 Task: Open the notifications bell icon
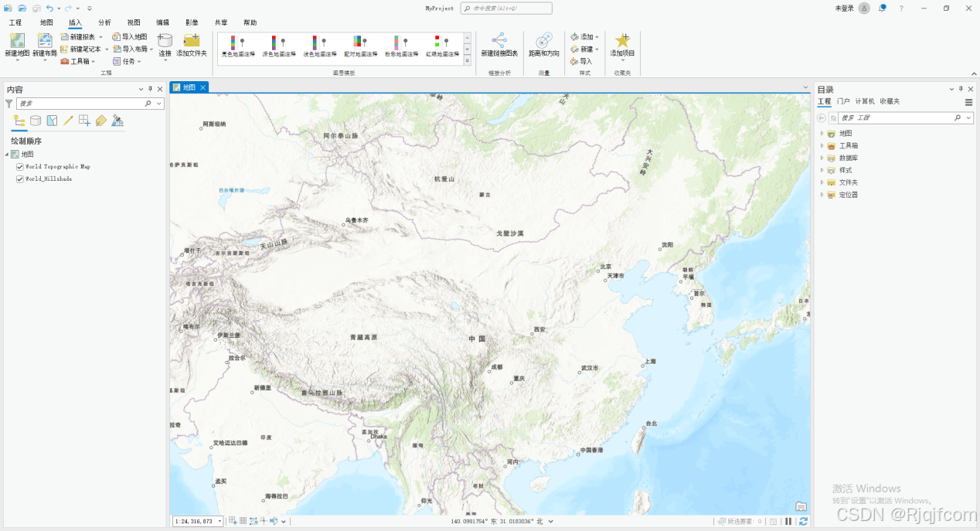click(882, 8)
